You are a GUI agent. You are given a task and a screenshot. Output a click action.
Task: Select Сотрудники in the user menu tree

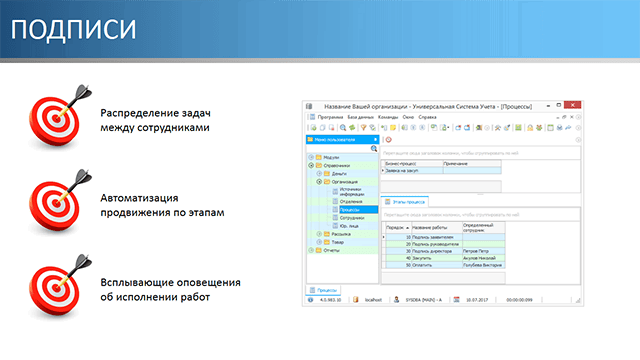coord(352,218)
